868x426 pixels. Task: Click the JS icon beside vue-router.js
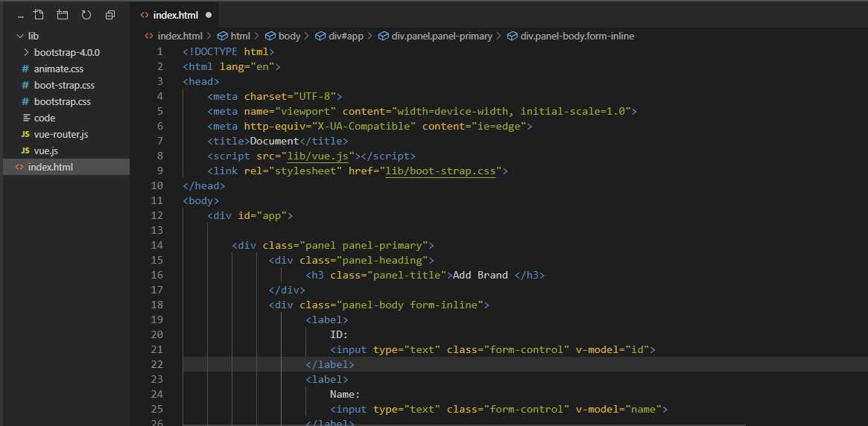click(x=25, y=135)
